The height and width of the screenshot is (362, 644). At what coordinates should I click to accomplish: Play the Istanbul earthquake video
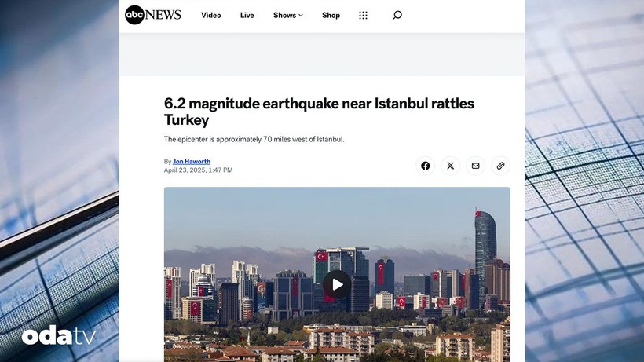(x=337, y=284)
